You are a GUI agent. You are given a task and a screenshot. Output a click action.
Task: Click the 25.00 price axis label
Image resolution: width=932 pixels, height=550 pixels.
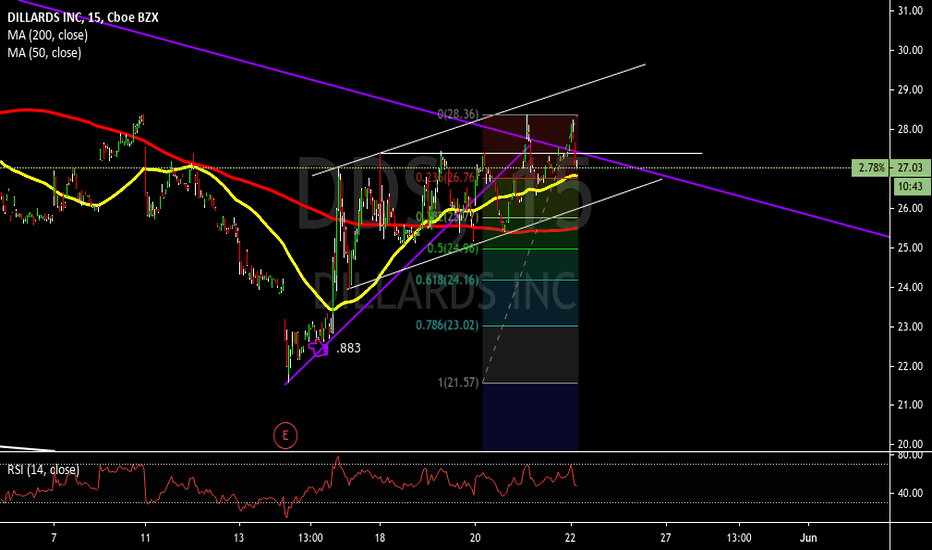pos(910,247)
